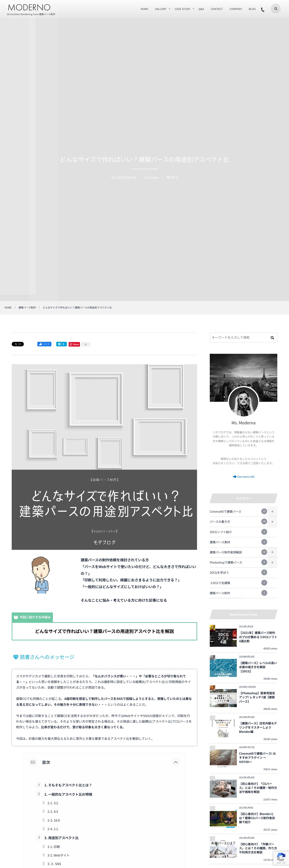Jump to 1. そもそもアスペクト比とは？

click(x=68, y=785)
